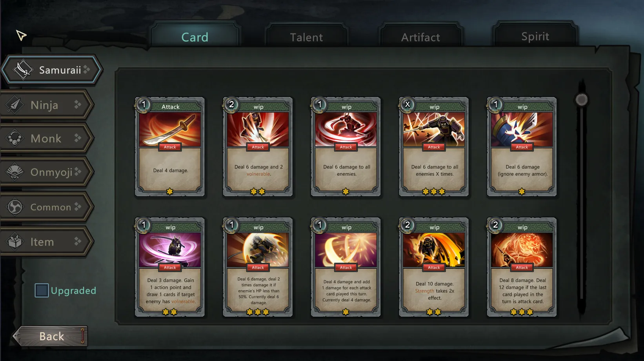Image resolution: width=644 pixels, height=361 pixels.
Task: Click the X cost badge on fourth card
Action: [x=408, y=104]
